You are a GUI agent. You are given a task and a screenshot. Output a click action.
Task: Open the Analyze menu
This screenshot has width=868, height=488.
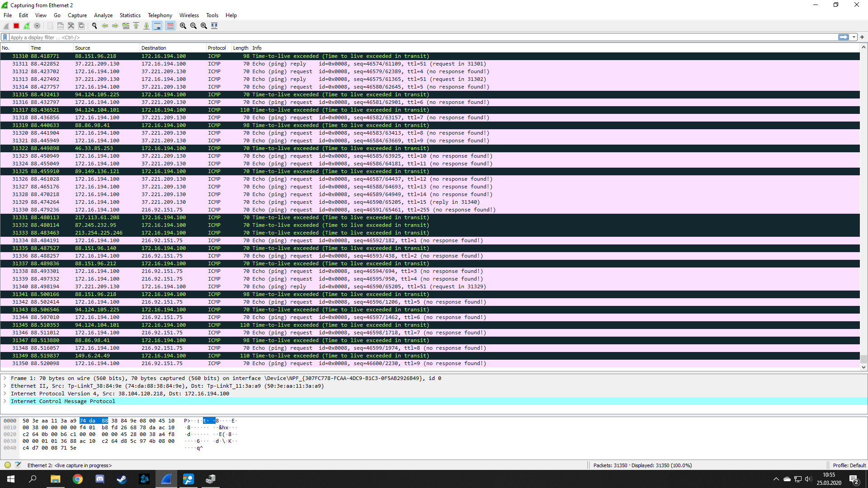103,15
